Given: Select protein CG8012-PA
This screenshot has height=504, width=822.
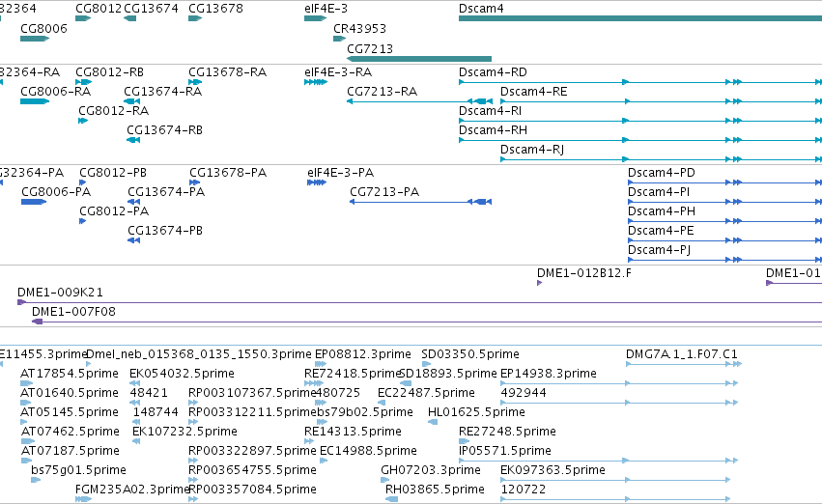Looking at the screenshot, I should pos(114,211).
